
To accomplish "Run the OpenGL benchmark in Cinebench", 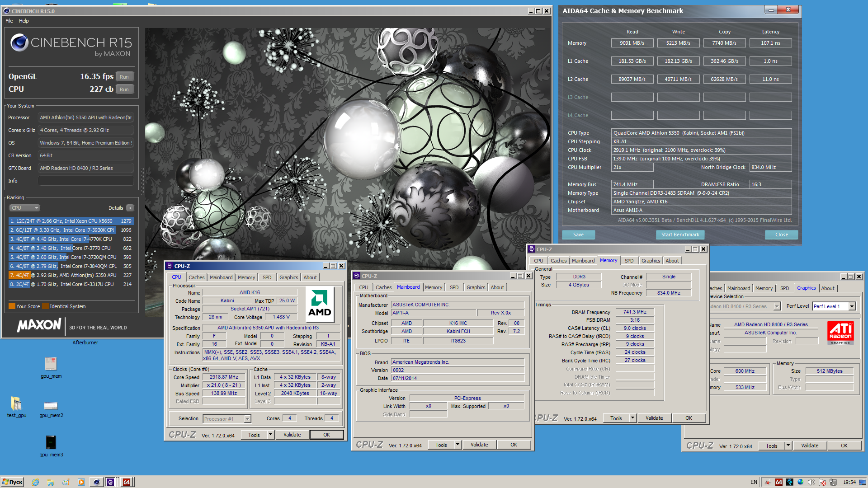I will 124,77.
